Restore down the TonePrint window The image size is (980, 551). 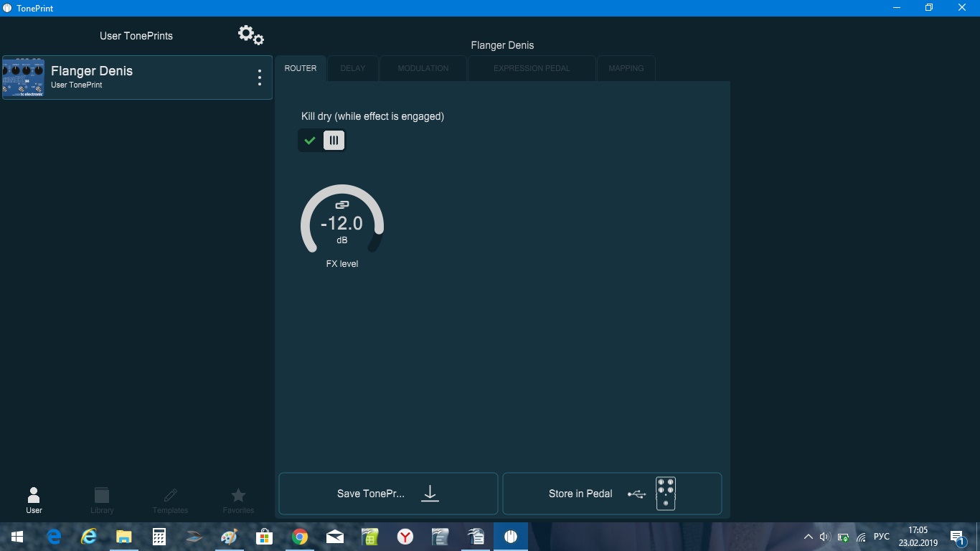click(929, 8)
